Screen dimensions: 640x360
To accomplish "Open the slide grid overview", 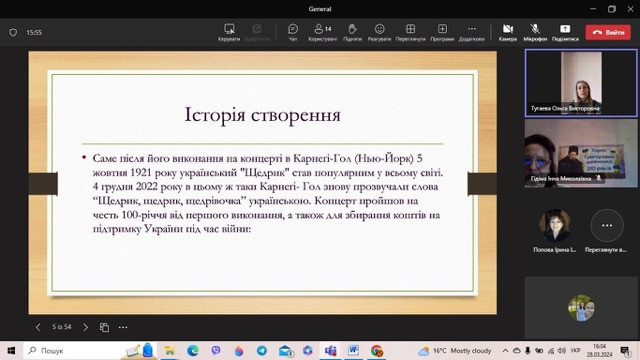I will click(x=104, y=327).
